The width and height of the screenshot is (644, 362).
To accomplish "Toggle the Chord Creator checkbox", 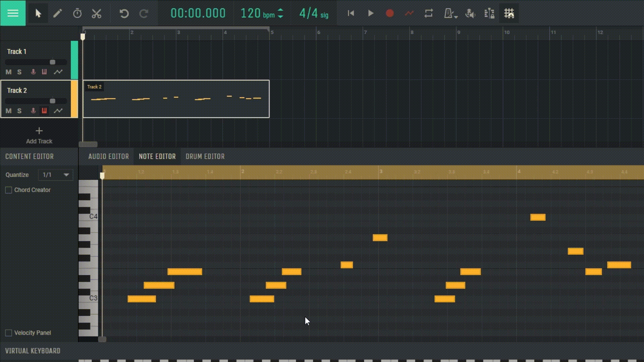I will point(8,190).
